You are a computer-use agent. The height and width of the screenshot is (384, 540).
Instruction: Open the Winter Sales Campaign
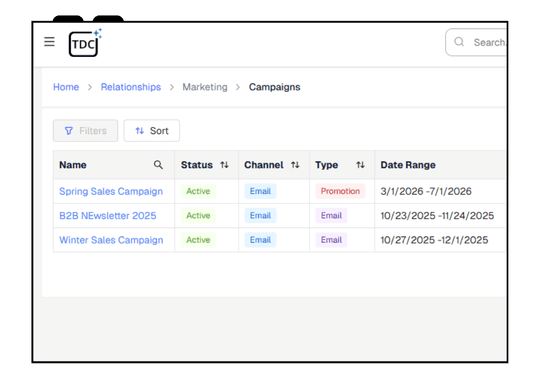(x=111, y=240)
